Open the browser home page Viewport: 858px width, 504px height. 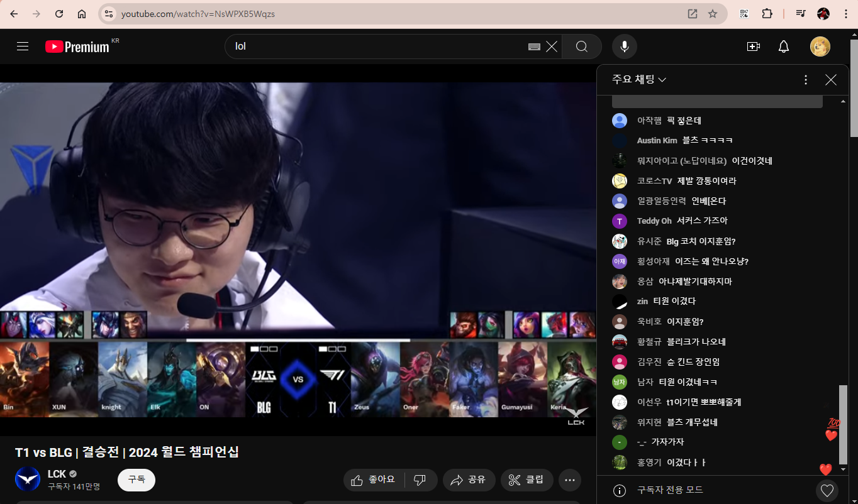[x=82, y=14]
